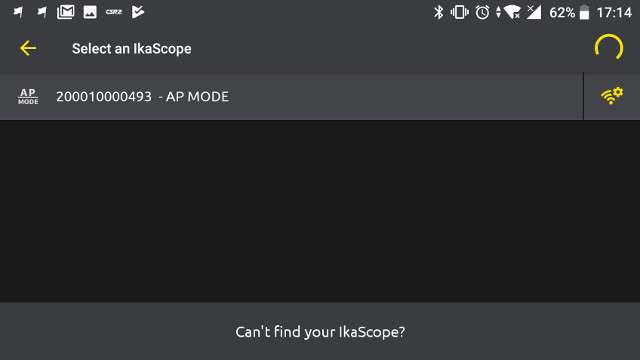Open the "Can't find your IkaScope?" help
640x360 pixels.
click(x=320, y=332)
